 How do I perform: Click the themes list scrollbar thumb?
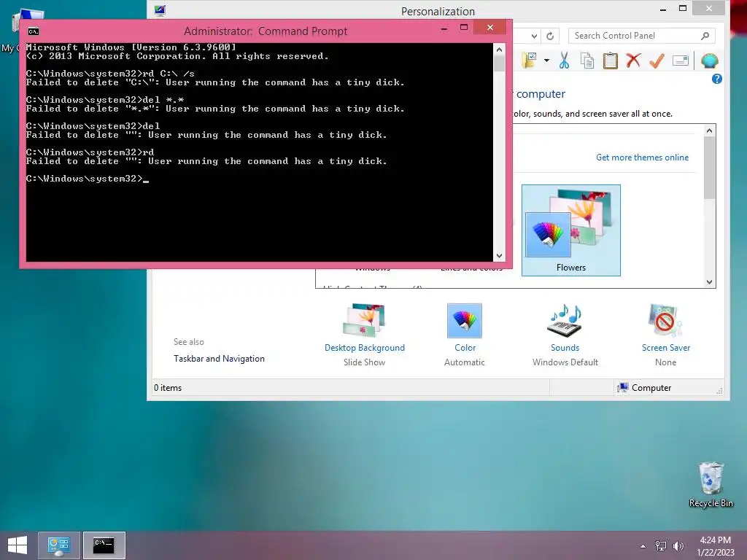pos(709,168)
